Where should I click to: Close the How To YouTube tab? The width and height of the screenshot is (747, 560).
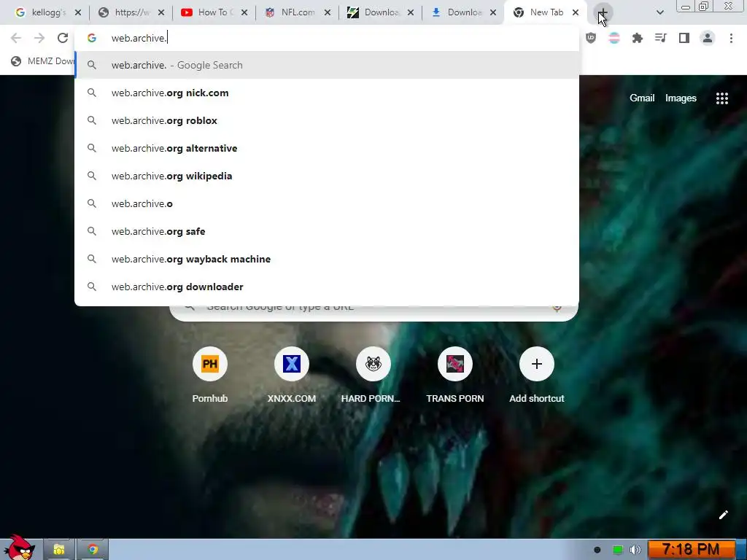[x=244, y=12]
